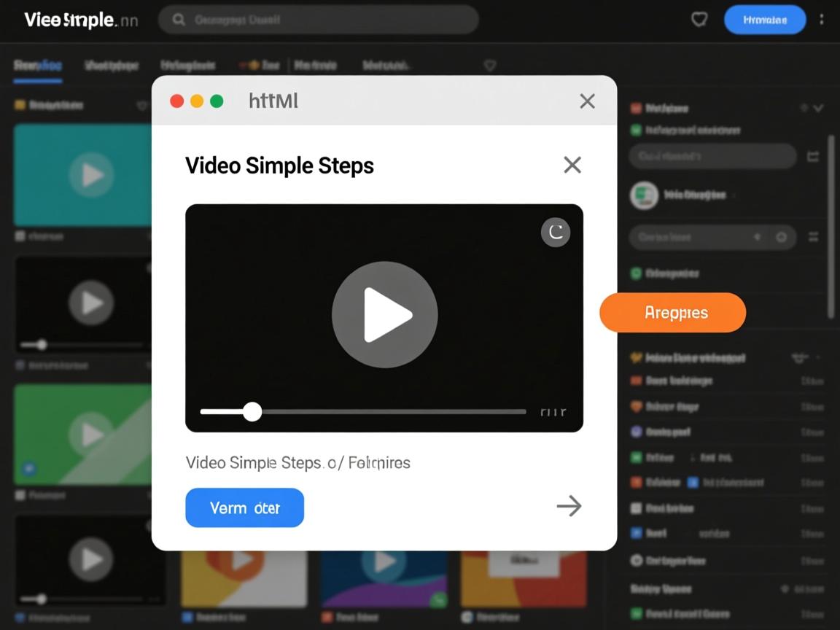
Task: Click the blue button in top header
Action: (x=764, y=20)
